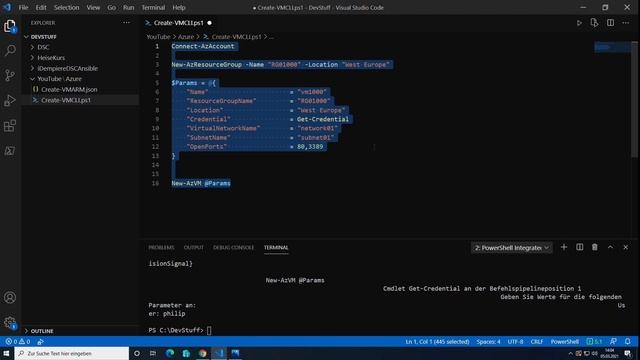Click cursor position Ln 1, Col 1 status

tap(437, 342)
